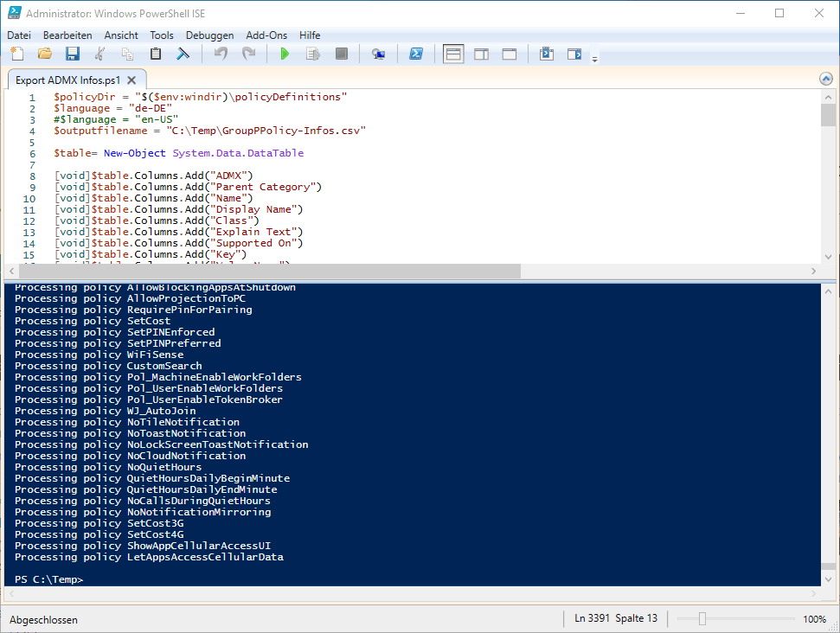Toggle script pane shown at top layout

point(453,54)
